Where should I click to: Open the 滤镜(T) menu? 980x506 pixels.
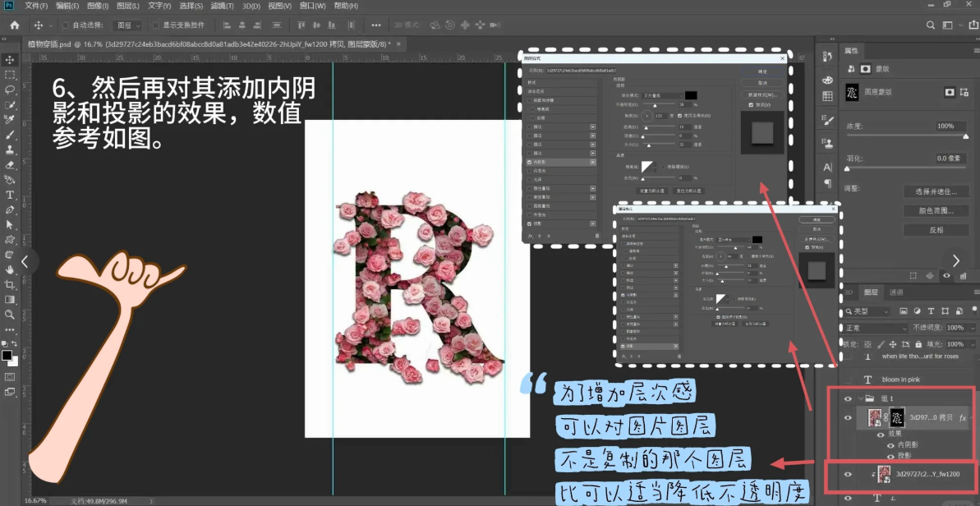(x=221, y=6)
